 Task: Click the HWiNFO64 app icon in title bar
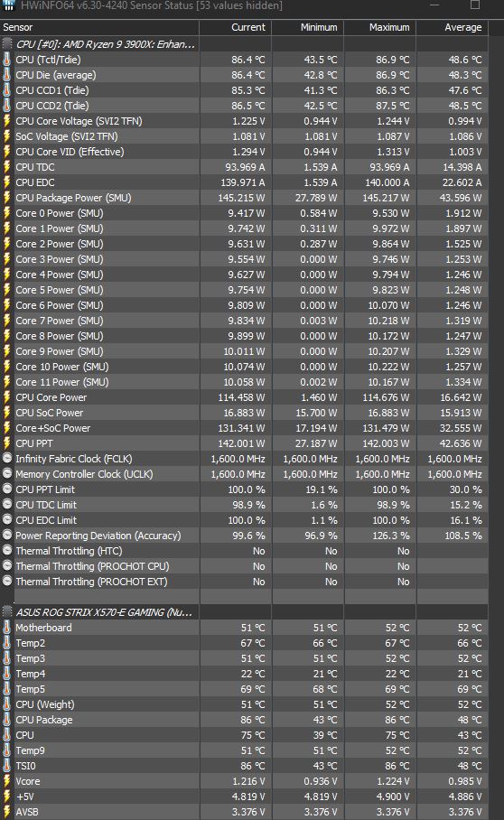point(8,5)
